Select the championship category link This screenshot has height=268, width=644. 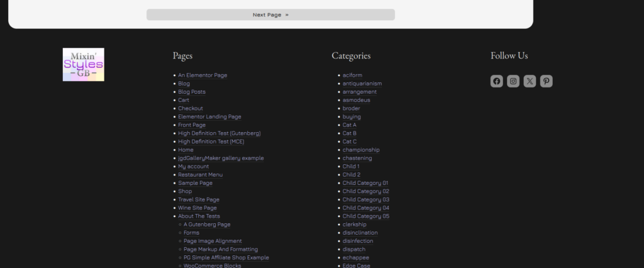click(x=361, y=150)
